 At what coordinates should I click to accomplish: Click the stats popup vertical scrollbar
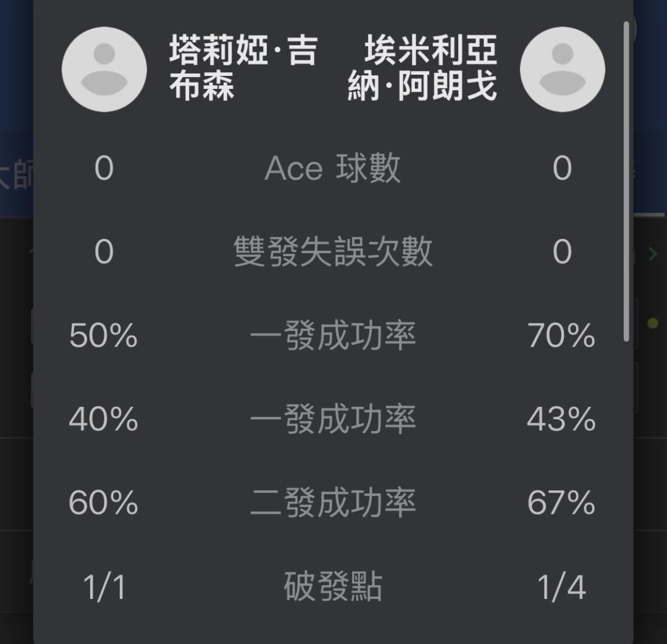[x=627, y=179]
